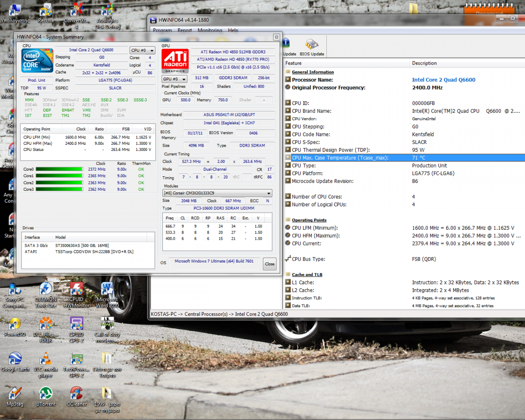This screenshot has width=525, height=420.
Task: Click the Chipset Intel G41 (Eaglelake) field
Action: click(230, 123)
